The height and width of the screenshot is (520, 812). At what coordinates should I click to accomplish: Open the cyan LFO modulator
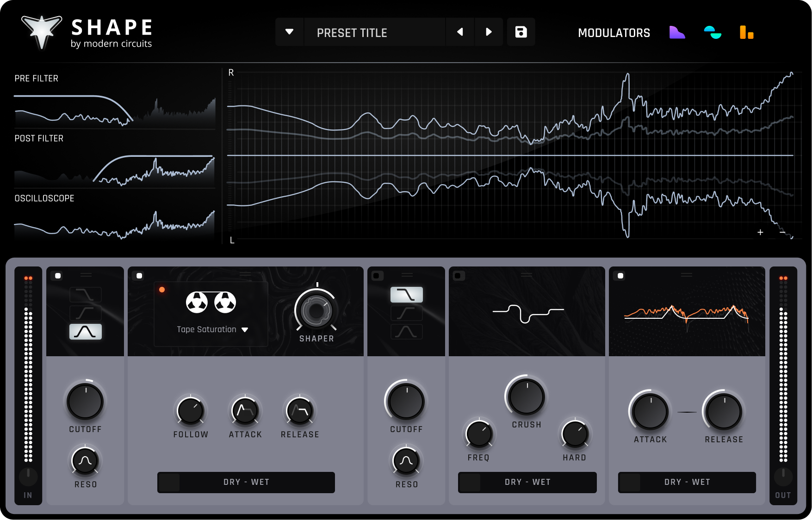tap(713, 32)
